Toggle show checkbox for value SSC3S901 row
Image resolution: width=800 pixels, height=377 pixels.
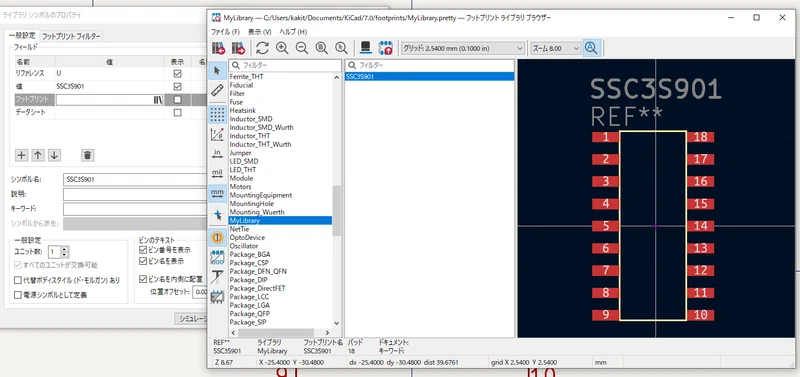[178, 87]
